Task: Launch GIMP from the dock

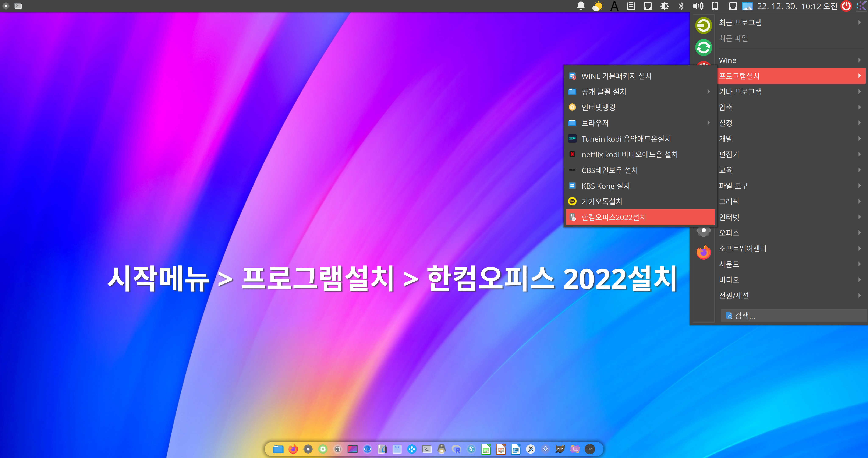Action: tap(560, 449)
